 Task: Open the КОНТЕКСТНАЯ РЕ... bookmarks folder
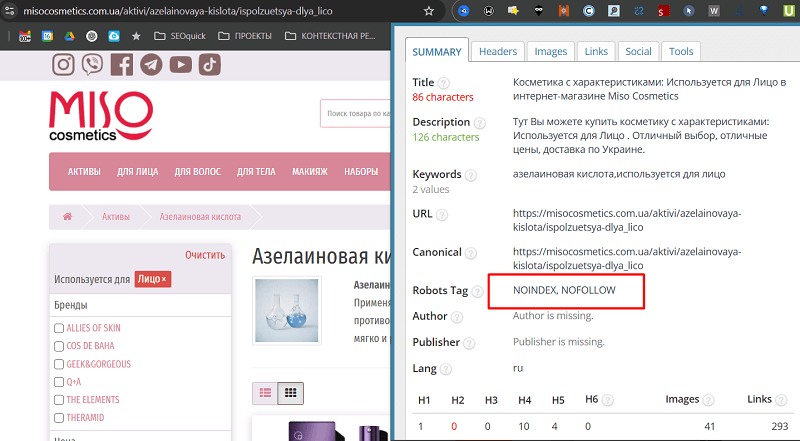(x=330, y=36)
